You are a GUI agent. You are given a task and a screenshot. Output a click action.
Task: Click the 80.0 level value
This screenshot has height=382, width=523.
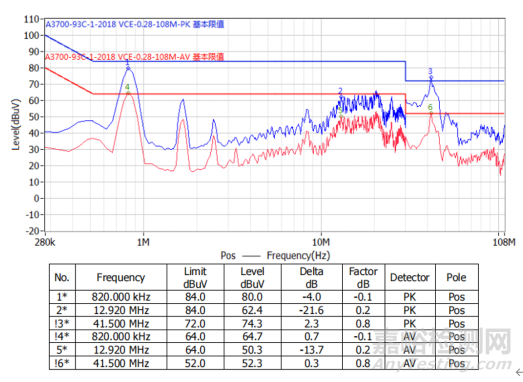point(252,297)
